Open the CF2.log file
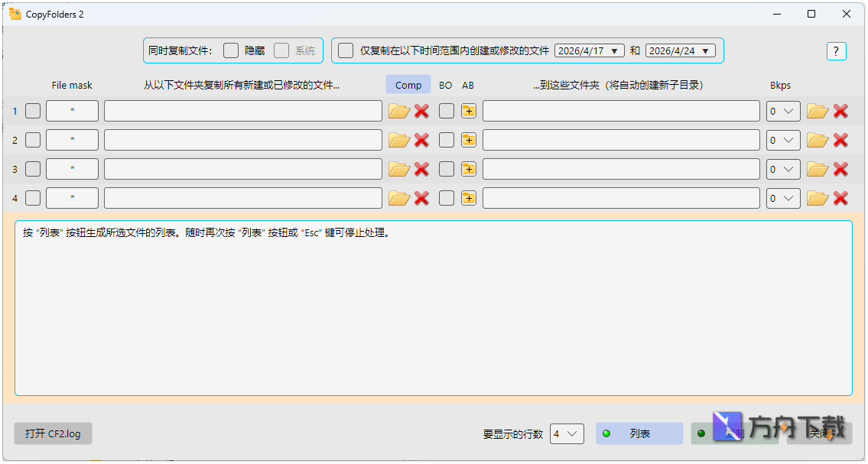This screenshot has height=464, width=868. click(52, 433)
